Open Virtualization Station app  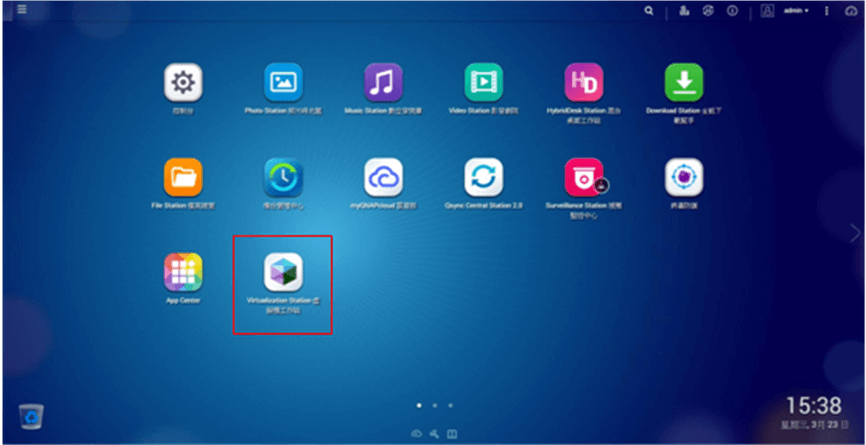tap(283, 271)
